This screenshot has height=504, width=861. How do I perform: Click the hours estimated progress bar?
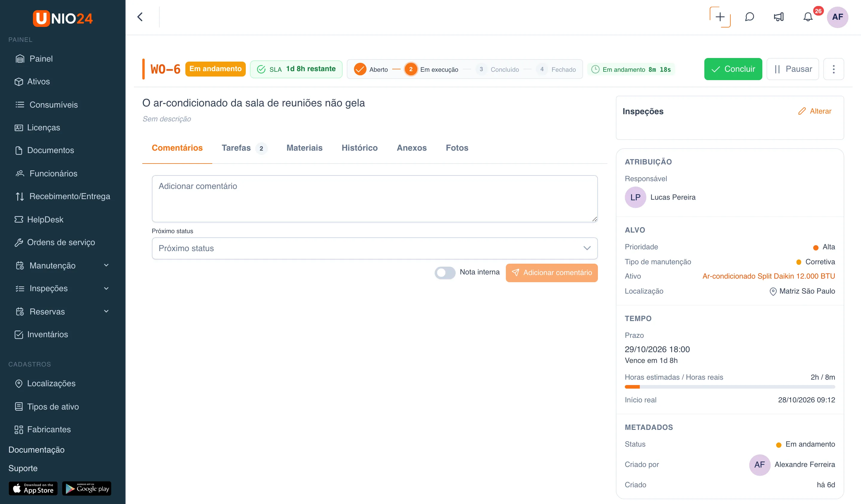coord(729,387)
